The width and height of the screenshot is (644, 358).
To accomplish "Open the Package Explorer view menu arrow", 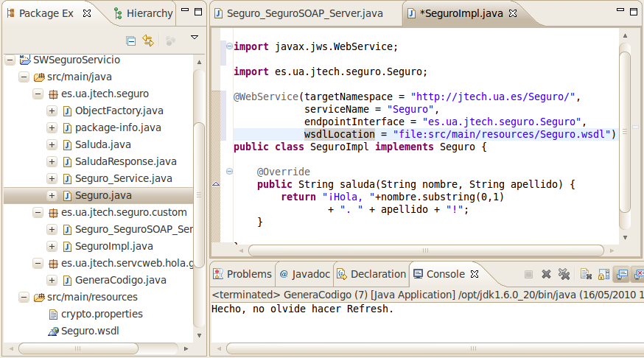I will 195,38.
